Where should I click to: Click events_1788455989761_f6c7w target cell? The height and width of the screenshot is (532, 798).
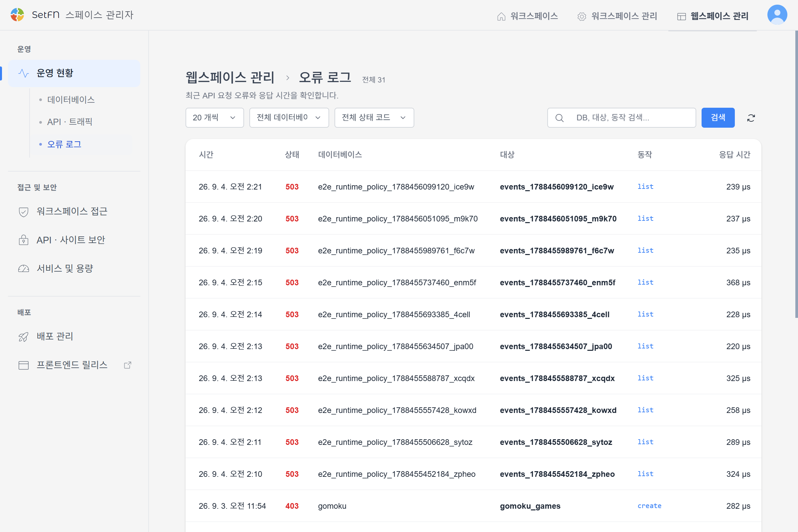pos(557,251)
